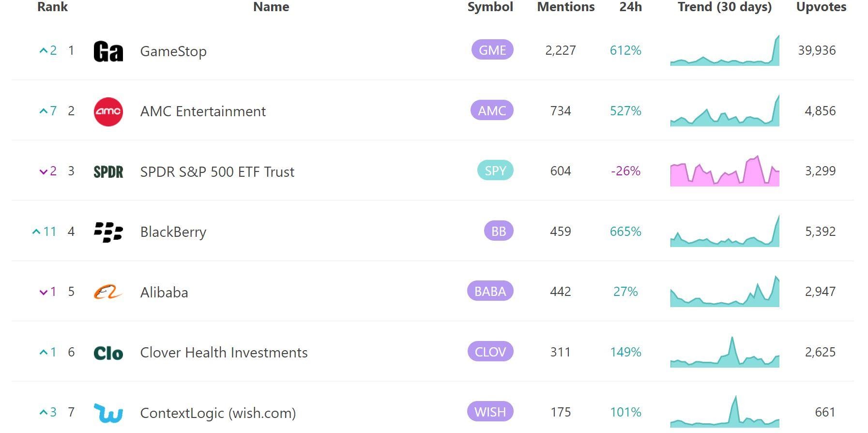Sort by the Mentions column header

pyautogui.click(x=566, y=7)
